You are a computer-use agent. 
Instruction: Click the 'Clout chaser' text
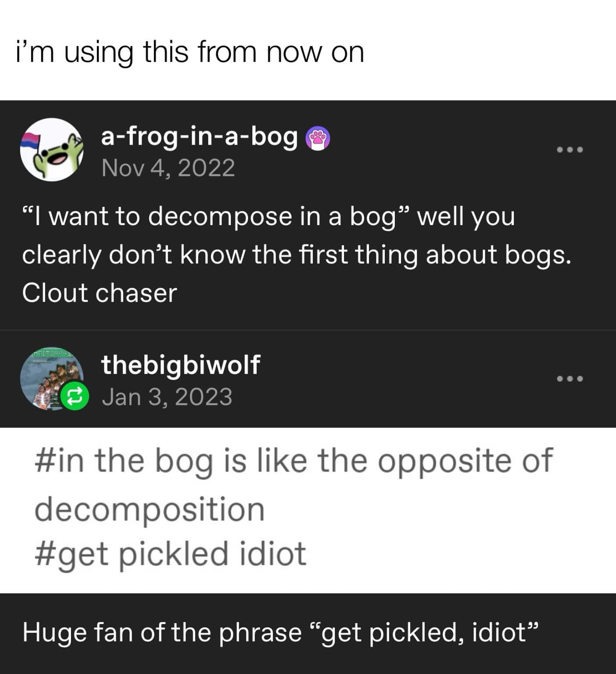coord(100,293)
